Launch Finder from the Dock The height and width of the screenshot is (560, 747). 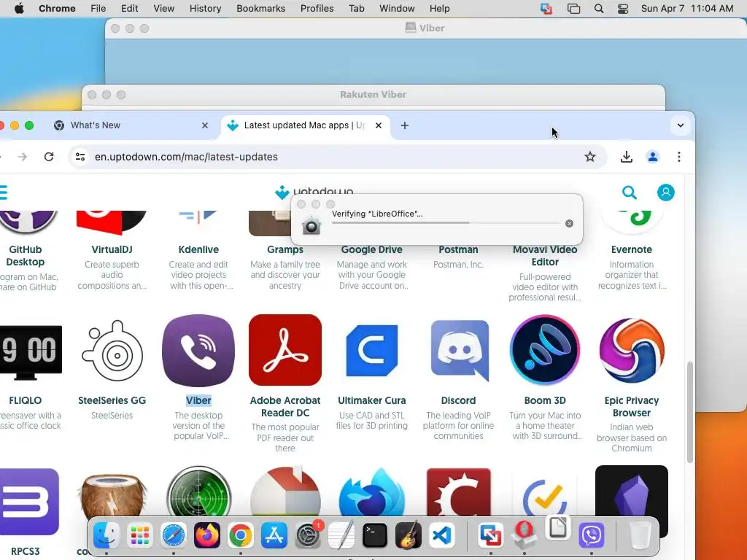click(107, 535)
